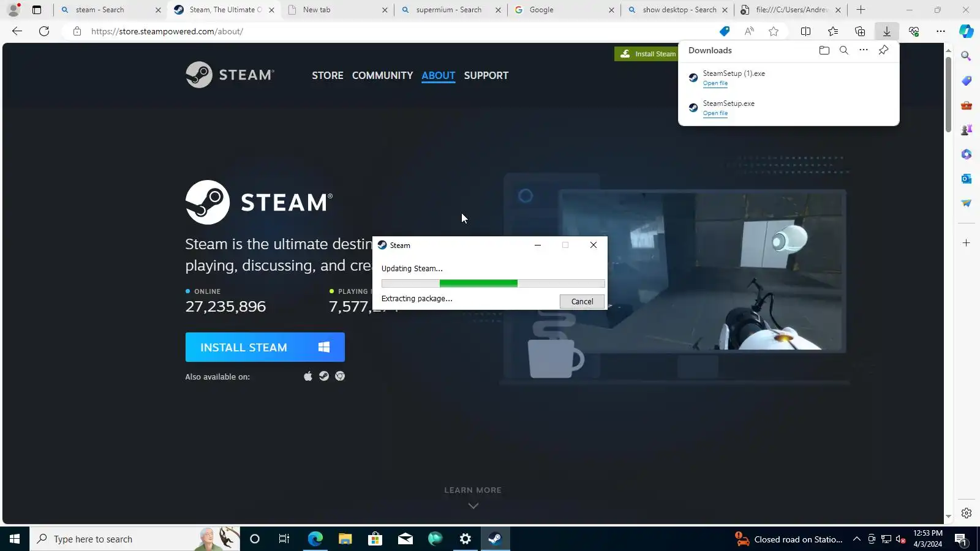This screenshot has height=551, width=980.
Task: Open downloads folder icon in Downloads panel
Action: [824, 50]
